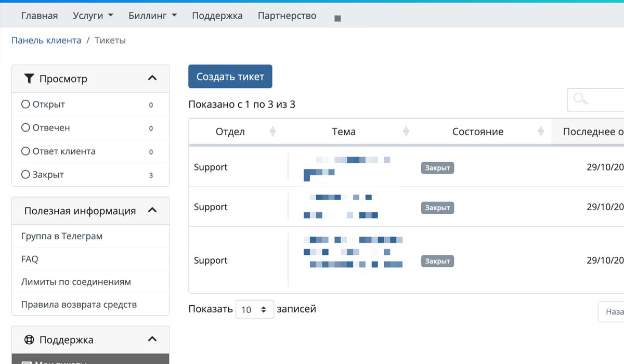Collapse the Полезная информация panel
The image size is (624, 364).
point(152,211)
